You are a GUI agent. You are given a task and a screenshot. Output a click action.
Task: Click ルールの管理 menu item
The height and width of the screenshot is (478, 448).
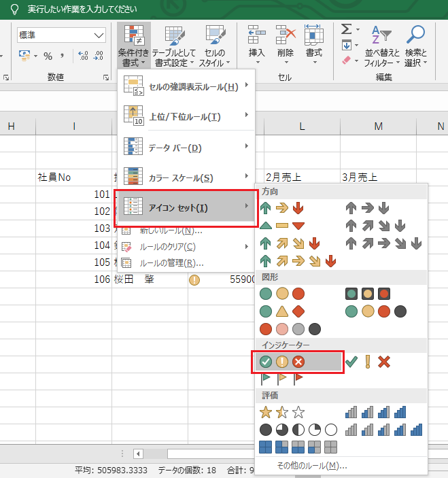tap(186, 262)
